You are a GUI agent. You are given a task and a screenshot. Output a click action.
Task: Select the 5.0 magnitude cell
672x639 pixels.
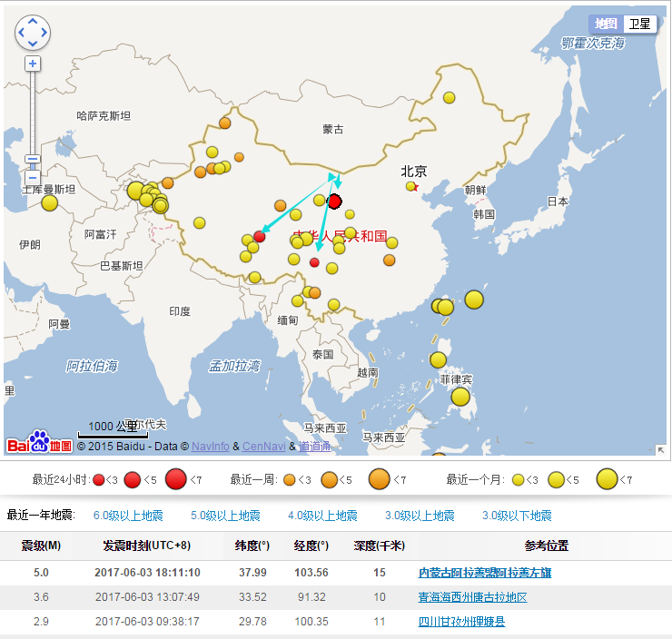[41, 573]
